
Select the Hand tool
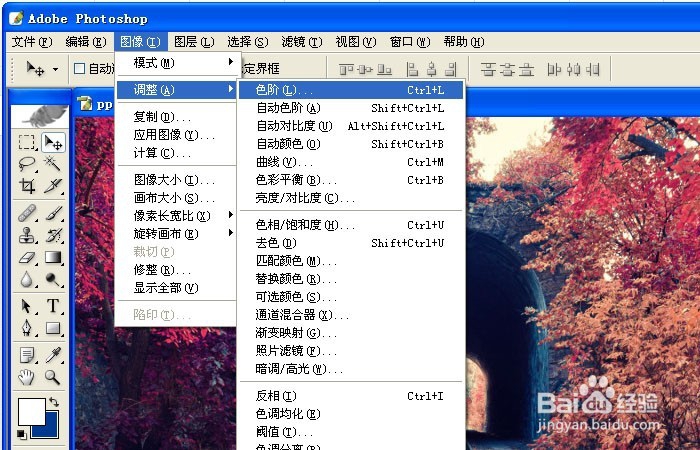(x=27, y=377)
